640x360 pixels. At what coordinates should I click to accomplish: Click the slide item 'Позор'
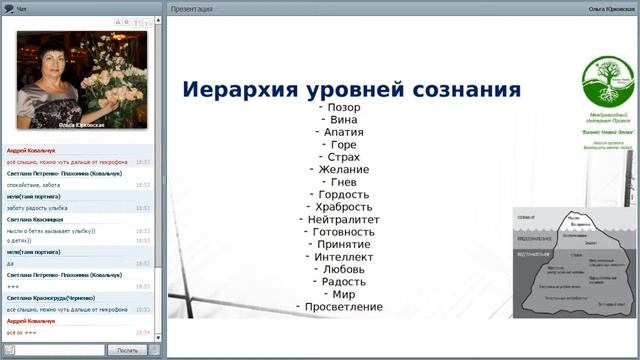click(344, 107)
